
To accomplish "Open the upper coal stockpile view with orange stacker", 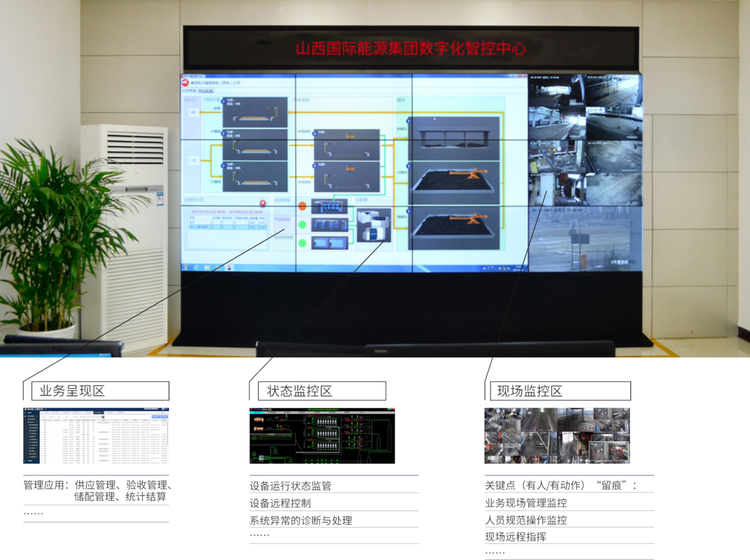I will pyautogui.click(x=453, y=184).
